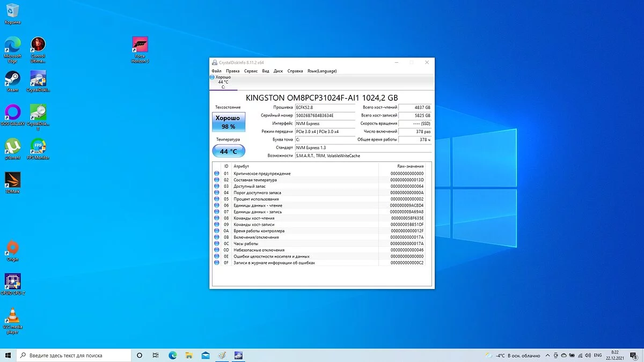Open the Steam desktop shortcut

[x=12, y=79]
